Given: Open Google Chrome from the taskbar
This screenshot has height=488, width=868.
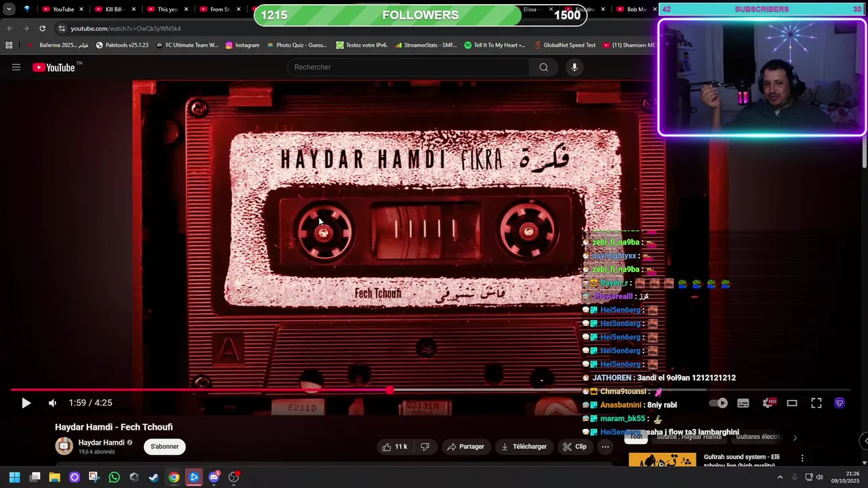Looking at the screenshot, I should pyautogui.click(x=174, y=477).
